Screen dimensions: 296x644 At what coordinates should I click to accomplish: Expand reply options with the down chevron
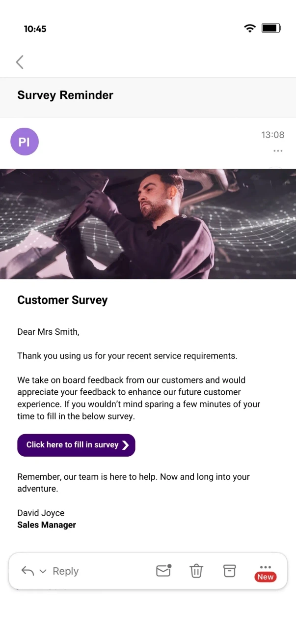tap(43, 571)
